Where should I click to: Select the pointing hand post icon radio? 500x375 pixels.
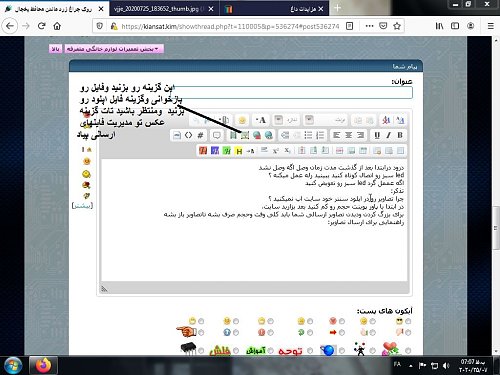pyautogui.click(x=201, y=332)
